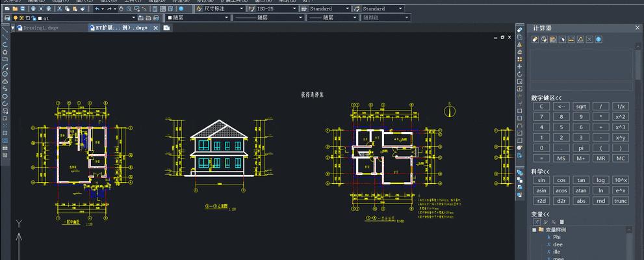Click the calculator expression input field

pos(582,86)
